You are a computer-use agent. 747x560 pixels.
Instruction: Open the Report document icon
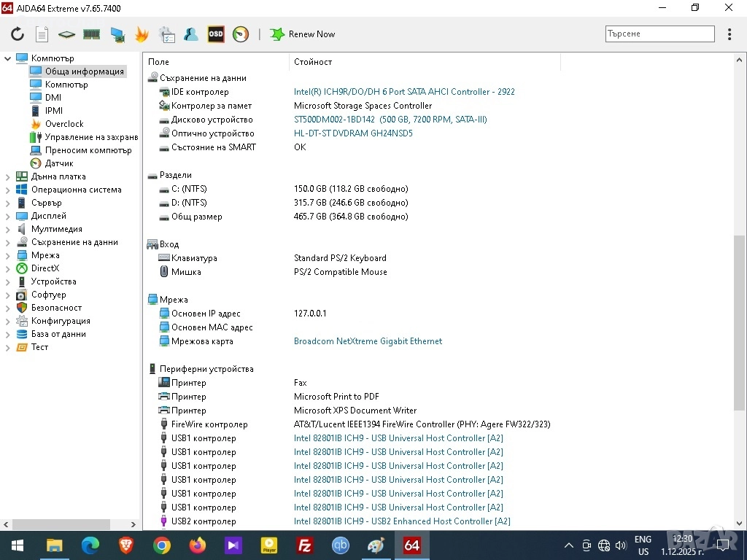coord(42,34)
